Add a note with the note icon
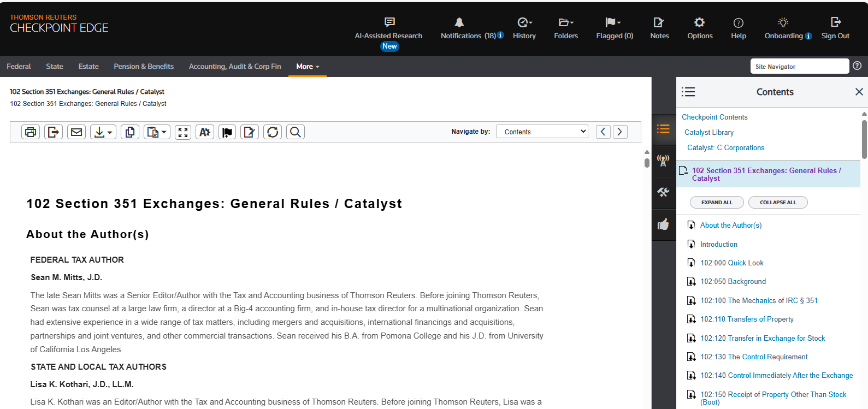 tap(250, 132)
